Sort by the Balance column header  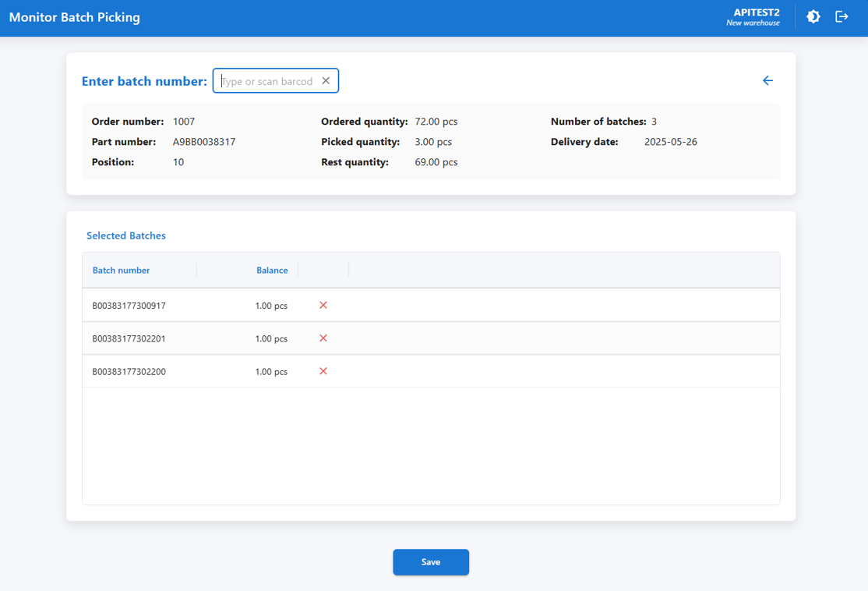pyautogui.click(x=271, y=271)
